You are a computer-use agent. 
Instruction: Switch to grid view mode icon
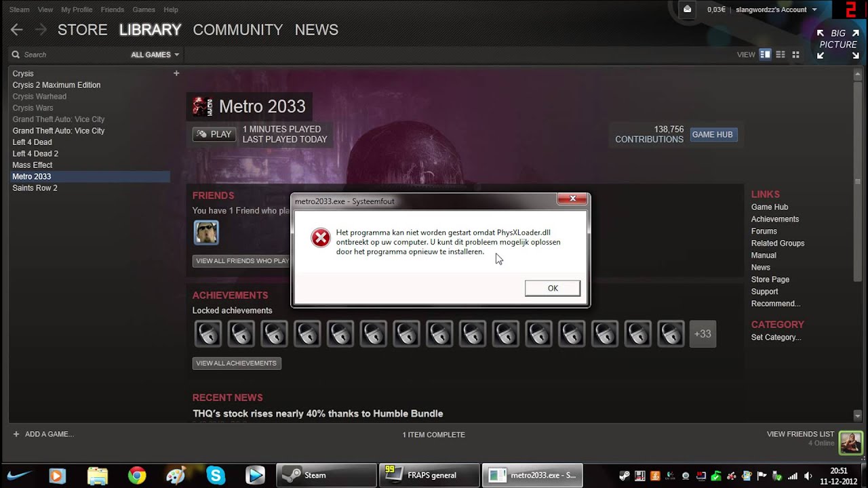796,54
